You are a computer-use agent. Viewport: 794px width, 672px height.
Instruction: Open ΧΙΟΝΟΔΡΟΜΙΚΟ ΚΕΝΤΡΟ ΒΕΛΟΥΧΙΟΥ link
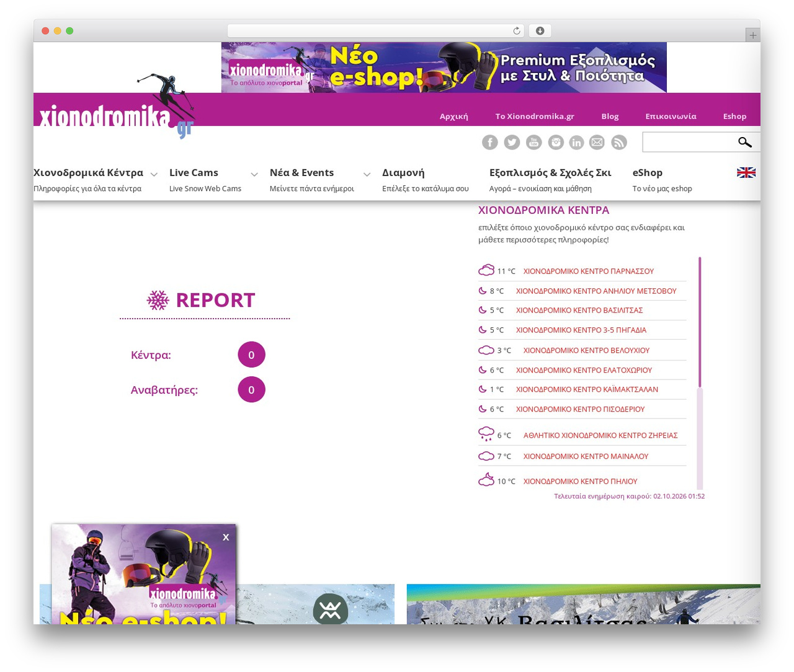tap(586, 350)
